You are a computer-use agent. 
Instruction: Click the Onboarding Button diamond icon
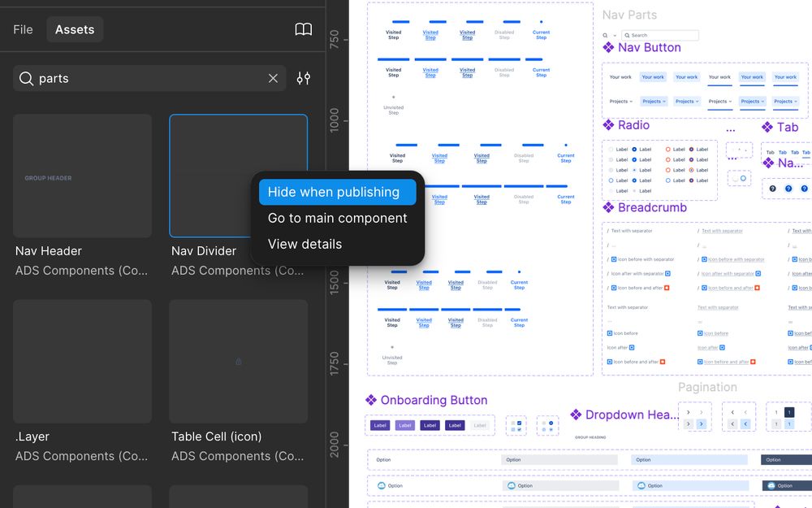tap(371, 400)
